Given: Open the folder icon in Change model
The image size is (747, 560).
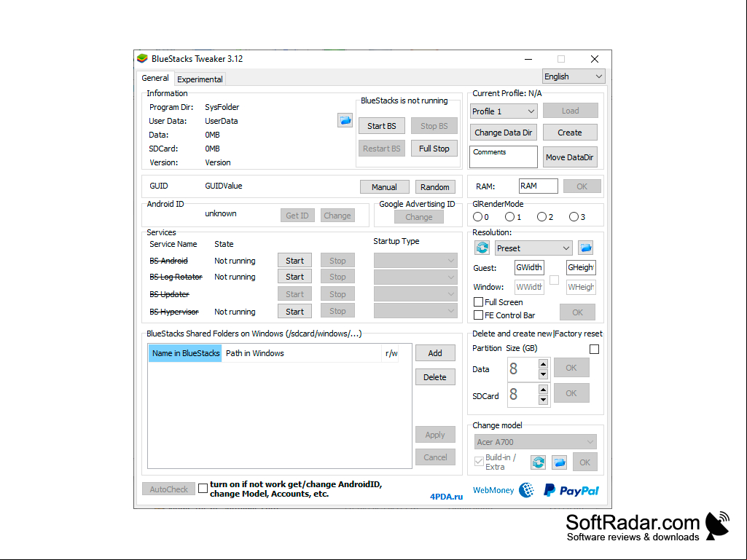Looking at the screenshot, I should tap(559, 462).
